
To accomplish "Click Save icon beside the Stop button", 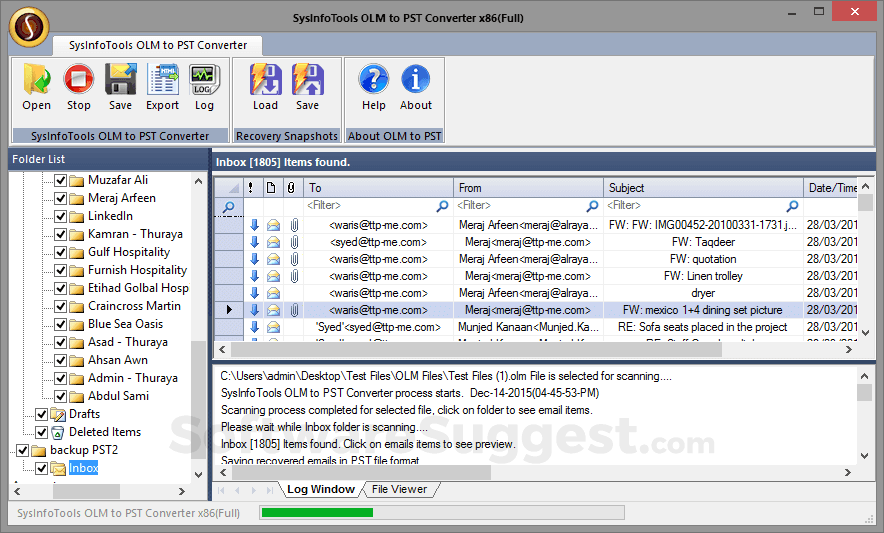I will [120, 81].
